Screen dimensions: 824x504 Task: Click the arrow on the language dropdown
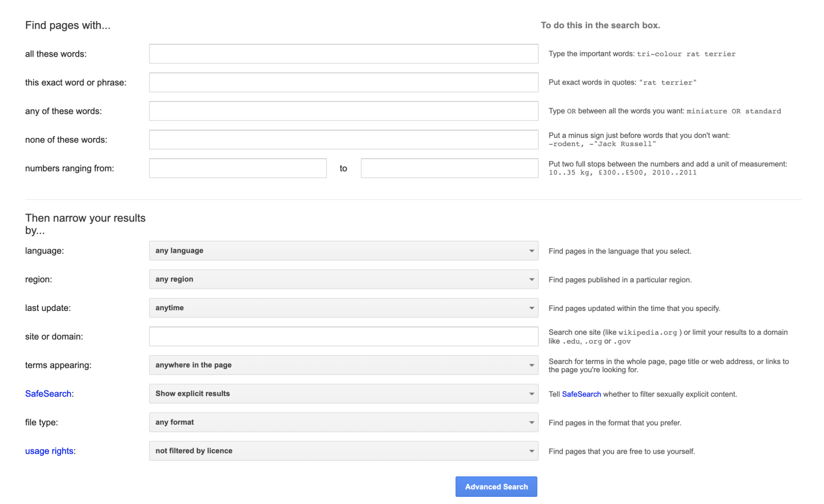click(531, 251)
